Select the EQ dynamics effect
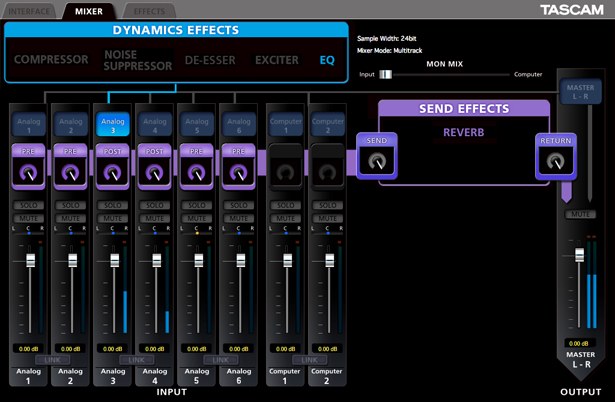The width and height of the screenshot is (615, 402). (327, 60)
